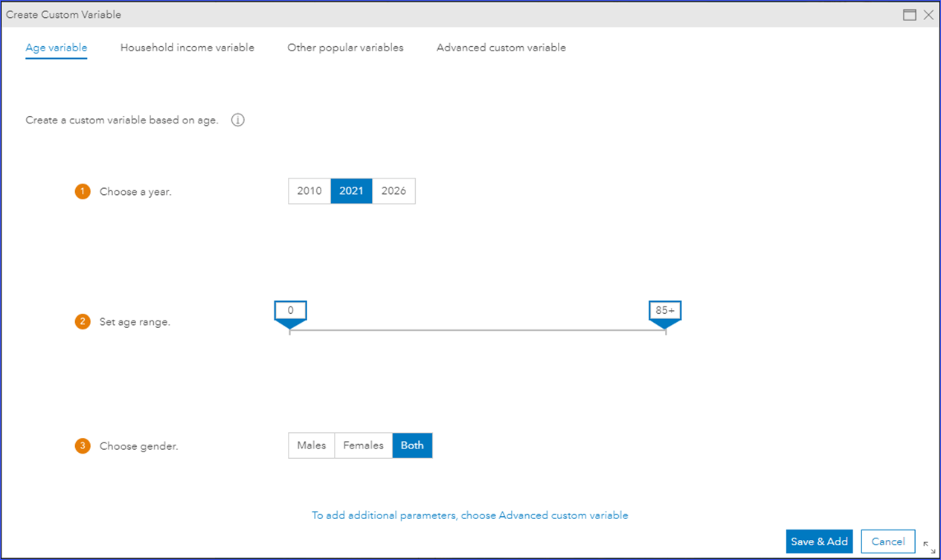The image size is (941, 560).
Task: Click the Save & Add button
Action: point(819,541)
